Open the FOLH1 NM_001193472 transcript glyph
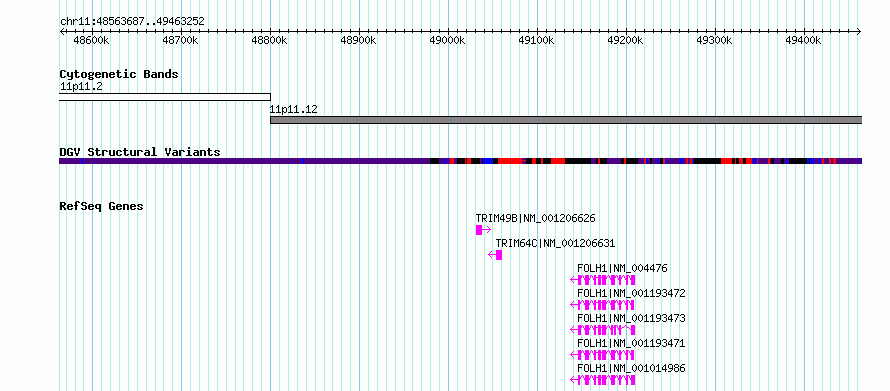890x391 pixels. tap(603, 305)
